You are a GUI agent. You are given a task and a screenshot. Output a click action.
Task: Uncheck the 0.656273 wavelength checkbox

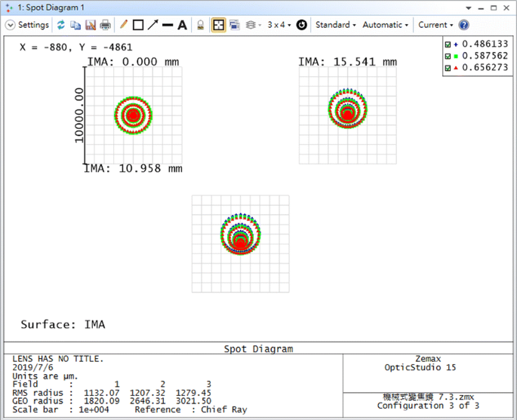(x=448, y=68)
